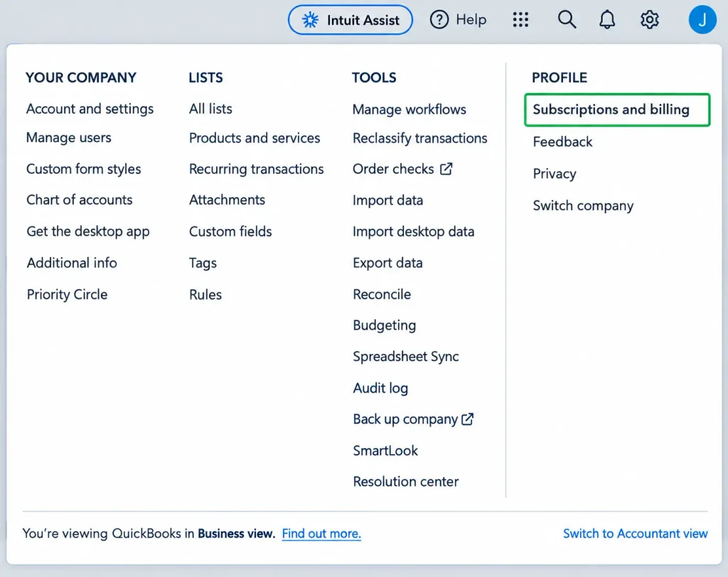Open SmartLook
The image size is (728, 577).
point(385,451)
